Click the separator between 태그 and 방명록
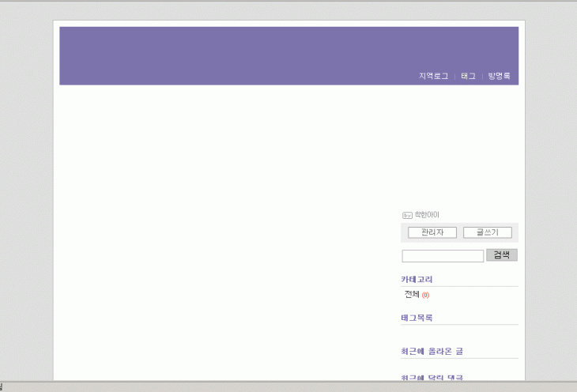577x392 pixels. pos(481,76)
